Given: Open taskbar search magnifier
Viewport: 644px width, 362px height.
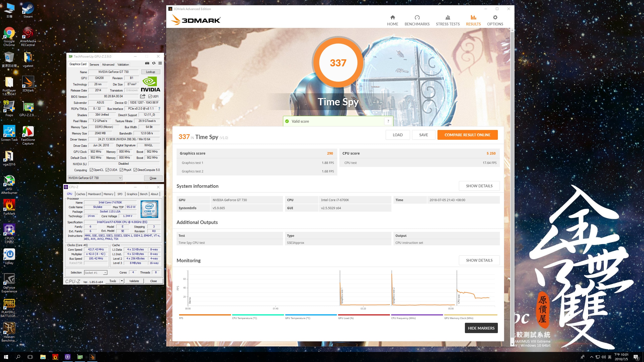Looking at the screenshot, I should pos(18,357).
